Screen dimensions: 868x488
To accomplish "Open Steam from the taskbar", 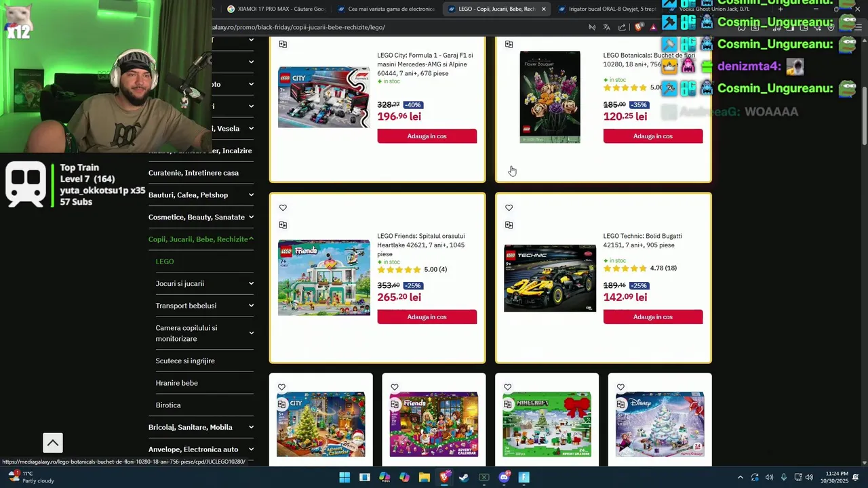I will (464, 477).
